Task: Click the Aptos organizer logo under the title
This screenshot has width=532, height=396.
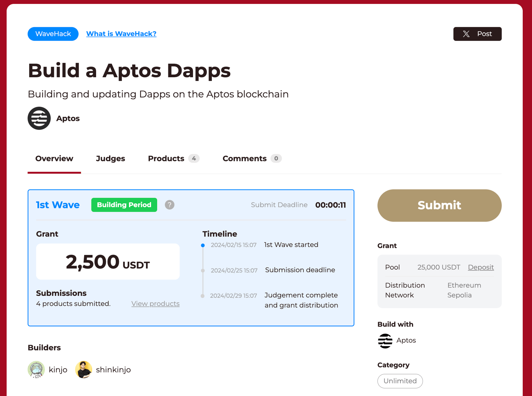Action: [39, 118]
